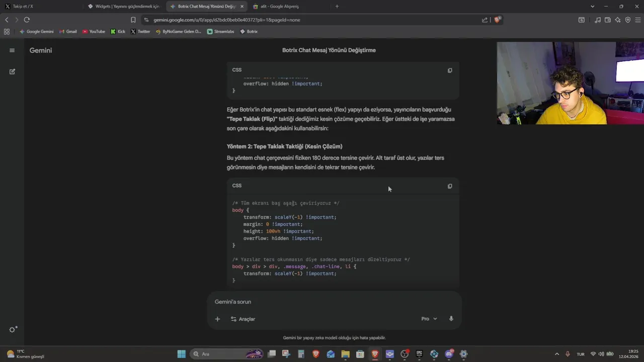Image resolution: width=644 pixels, height=362 pixels.
Task: Close the Botrix Chat Mesaj tab
Action: point(242,7)
